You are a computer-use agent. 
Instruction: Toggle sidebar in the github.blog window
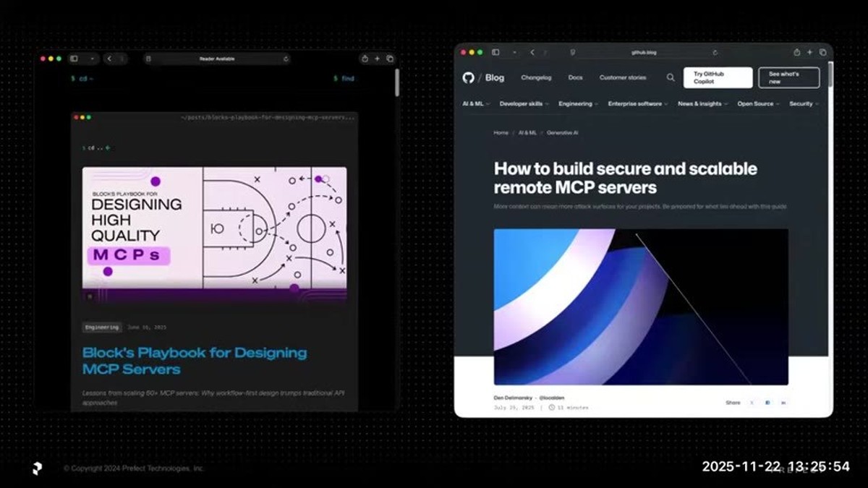click(495, 52)
